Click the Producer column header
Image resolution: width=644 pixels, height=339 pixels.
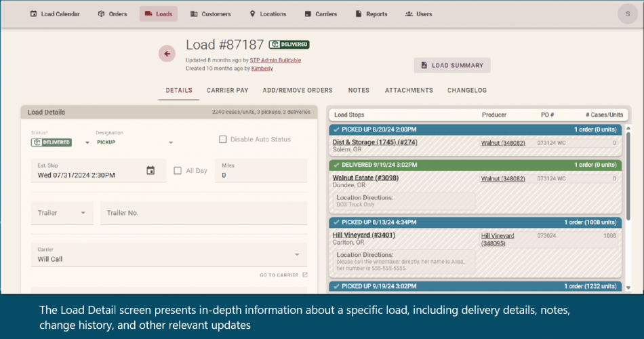[494, 115]
